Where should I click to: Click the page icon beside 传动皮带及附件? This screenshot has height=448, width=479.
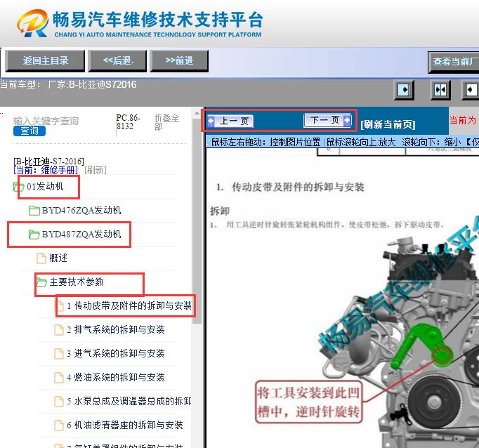coord(59,305)
